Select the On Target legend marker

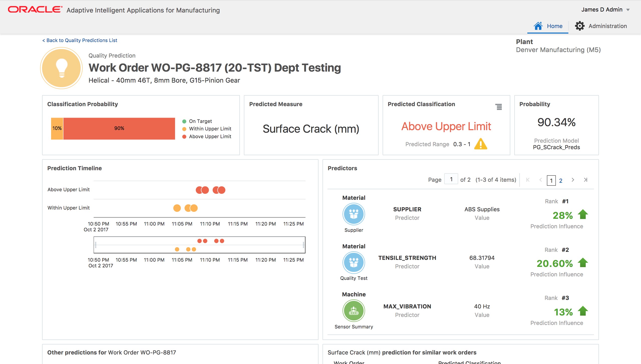[x=185, y=121]
